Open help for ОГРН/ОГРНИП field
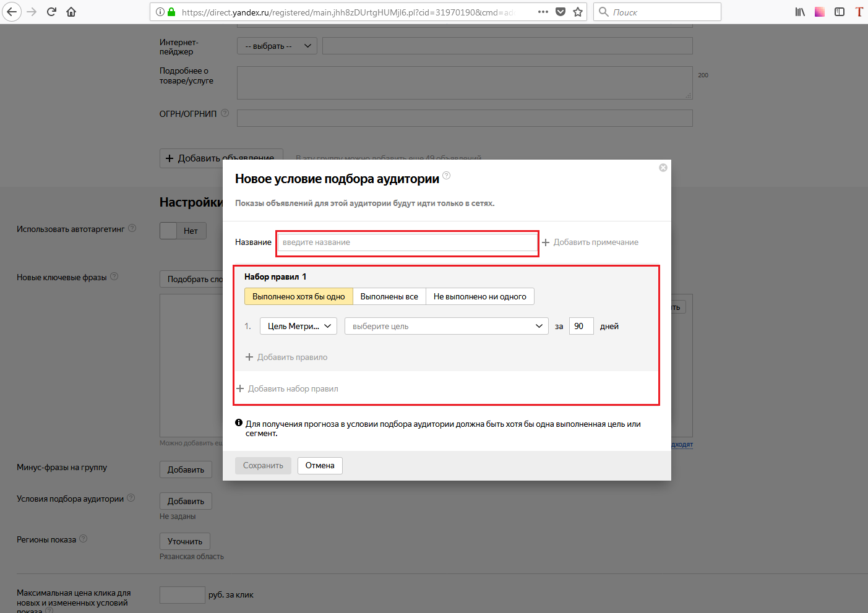The image size is (868, 613). point(225,113)
